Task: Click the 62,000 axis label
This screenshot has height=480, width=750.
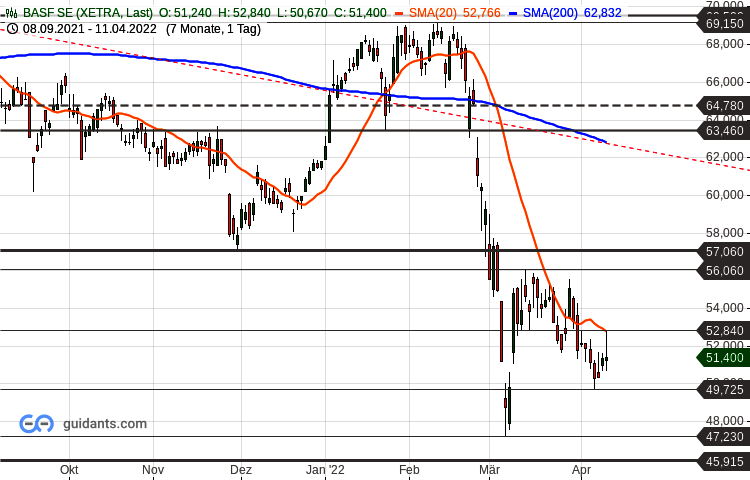Action: click(725, 157)
